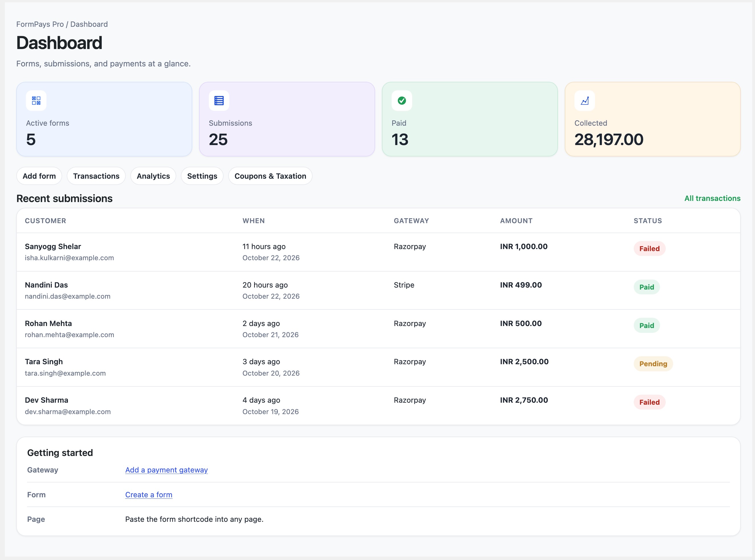Screen dimensions: 755x560
Task: Click the Pending badge for Tara Singh
Action: [653, 364]
